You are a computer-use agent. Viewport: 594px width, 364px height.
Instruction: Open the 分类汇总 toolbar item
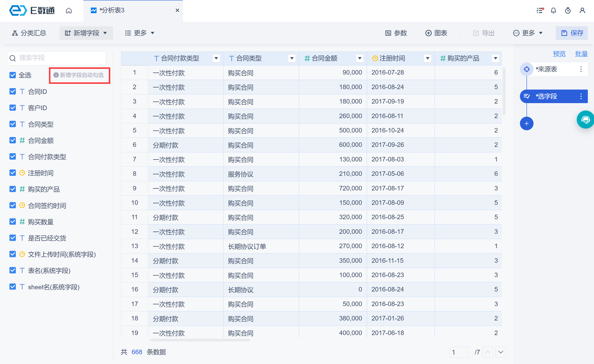point(29,33)
